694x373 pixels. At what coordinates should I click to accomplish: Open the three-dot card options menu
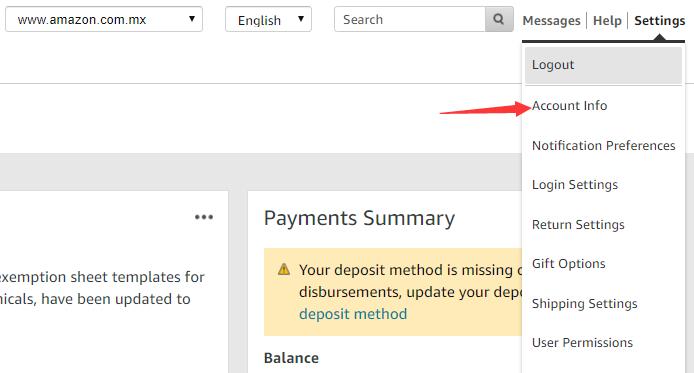click(204, 217)
